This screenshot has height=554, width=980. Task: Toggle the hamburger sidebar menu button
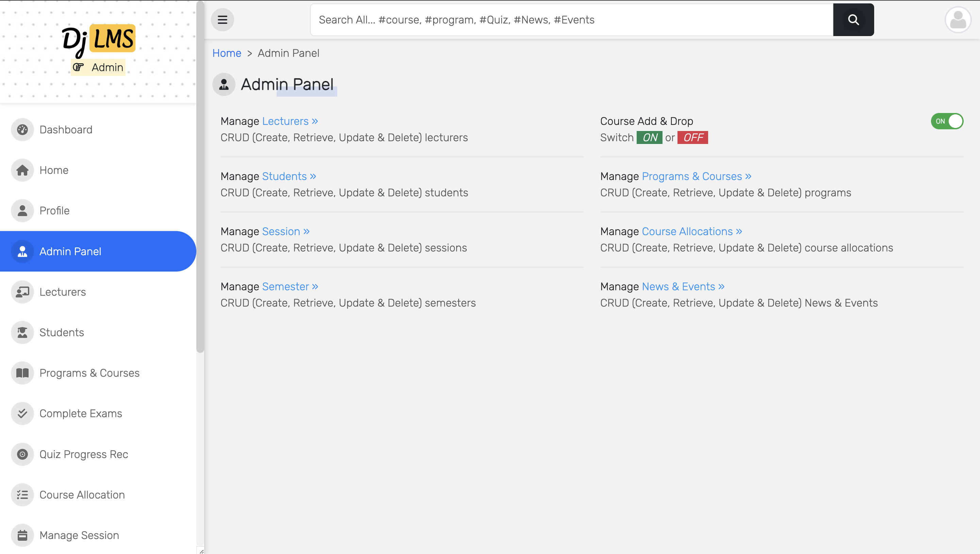click(222, 20)
